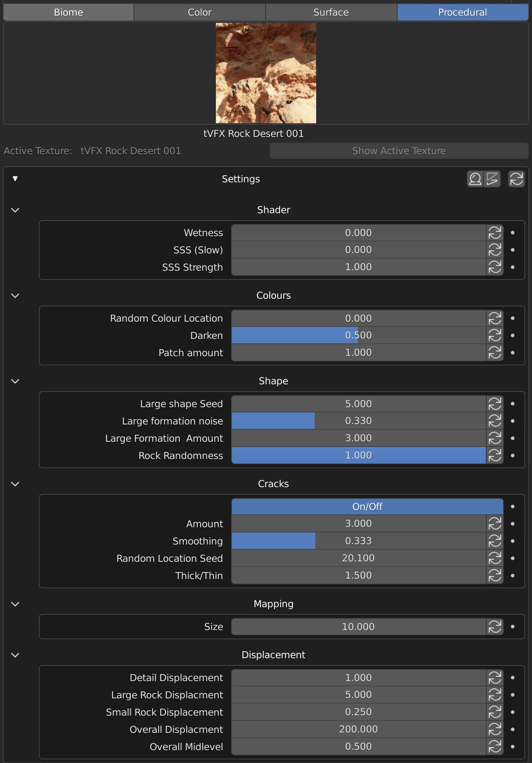
Task: Collapse the Shader section chevron
Action: 15,210
